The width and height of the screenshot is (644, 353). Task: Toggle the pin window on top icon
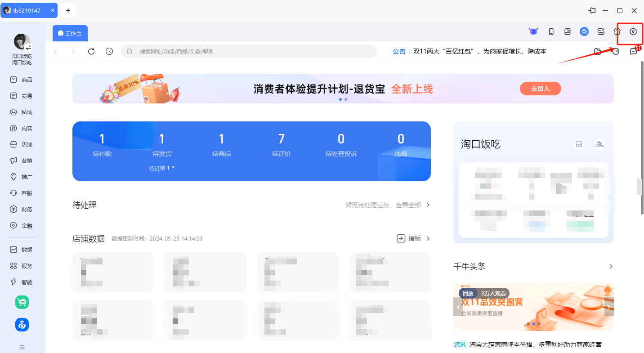pyautogui.click(x=593, y=10)
